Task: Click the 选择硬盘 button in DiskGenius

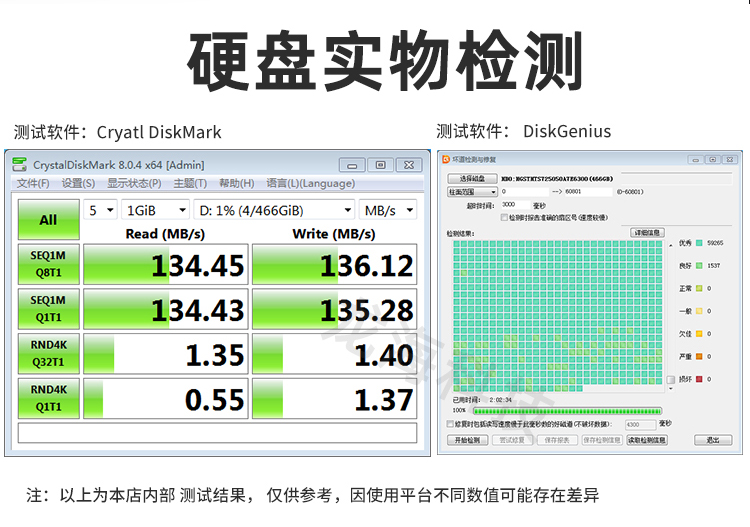Action: click(472, 178)
